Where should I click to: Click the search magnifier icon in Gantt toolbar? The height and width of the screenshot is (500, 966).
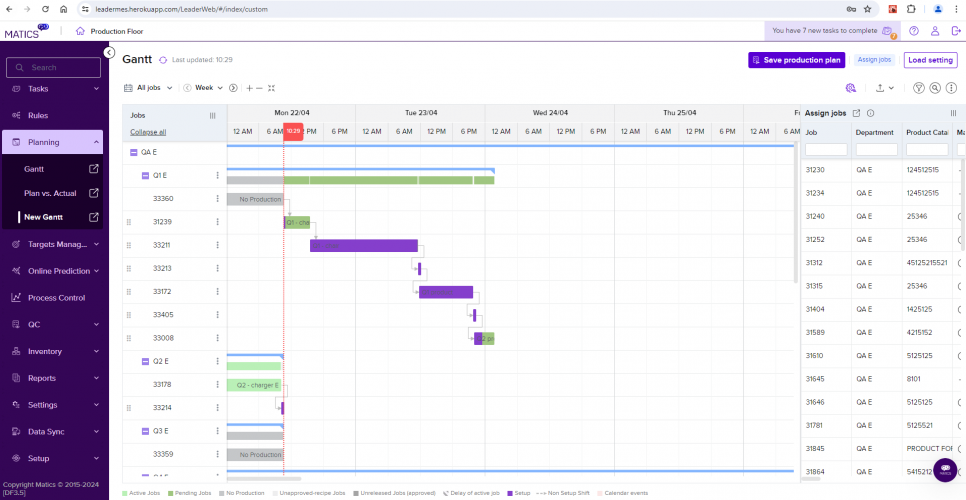[x=935, y=88]
